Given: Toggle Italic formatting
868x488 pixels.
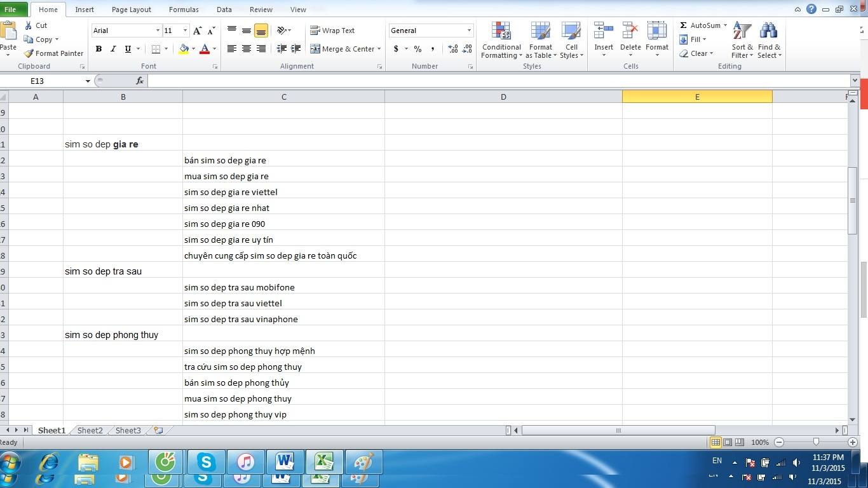Looking at the screenshot, I should [x=113, y=49].
